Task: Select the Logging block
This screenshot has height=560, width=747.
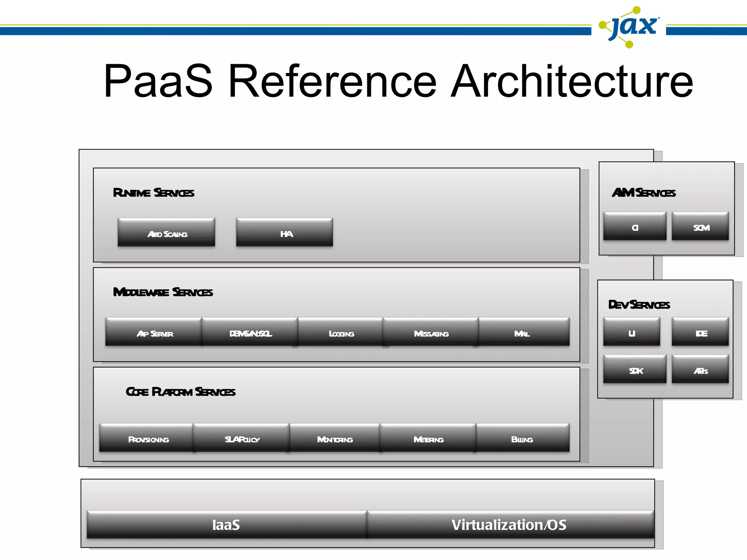Action: pos(340,332)
